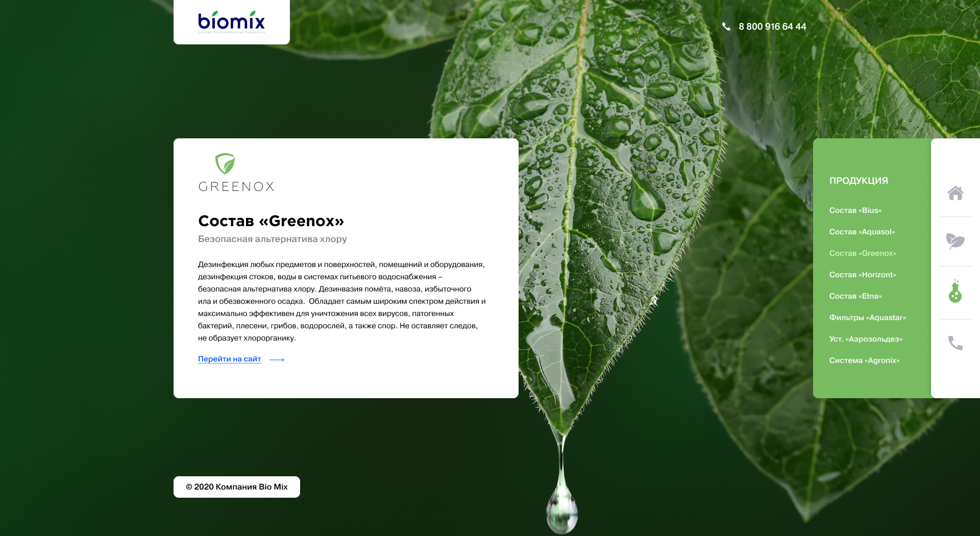Click the arrow next to Перейти на сайт
980x536 pixels.
point(277,360)
